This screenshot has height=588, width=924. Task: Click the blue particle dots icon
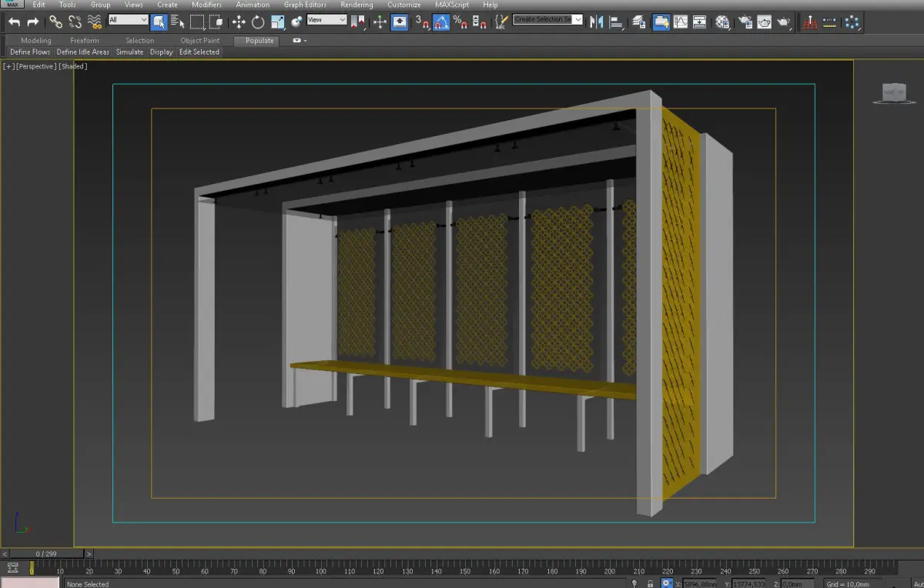851,22
